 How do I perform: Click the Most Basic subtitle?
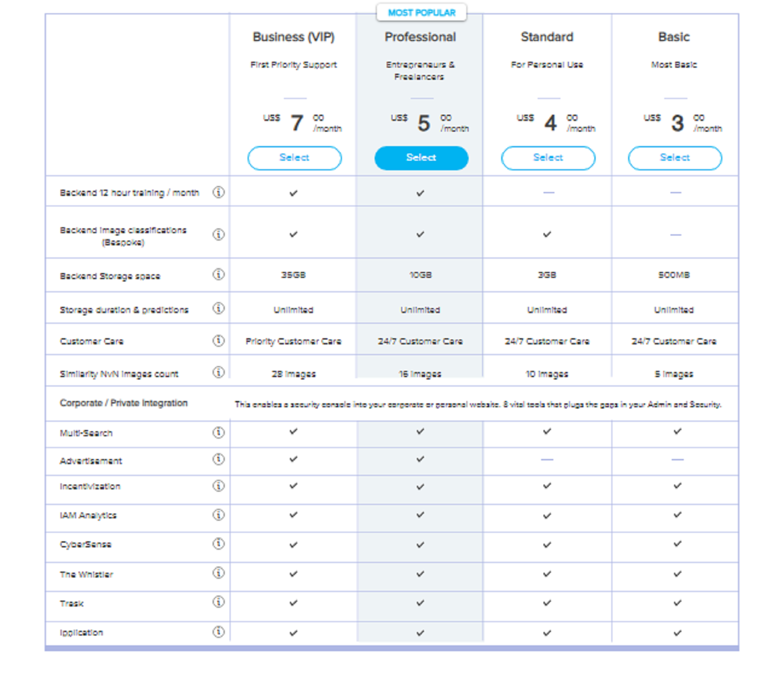pyautogui.click(x=674, y=65)
